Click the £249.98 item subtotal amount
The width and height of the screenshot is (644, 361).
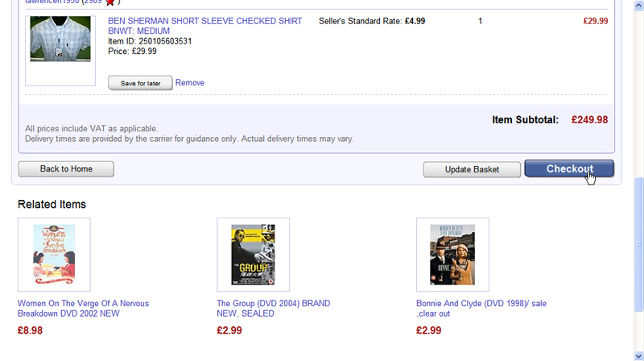pos(589,120)
